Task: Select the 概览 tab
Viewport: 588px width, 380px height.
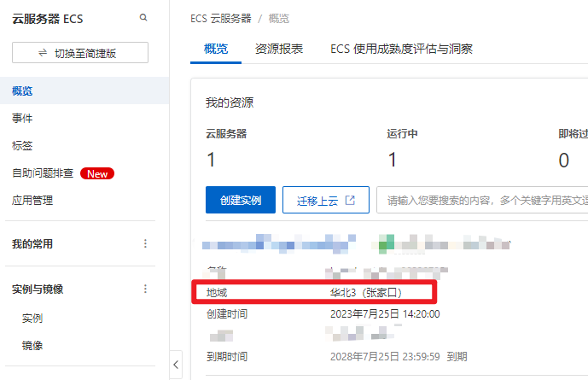Action: [x=216, y=49]
